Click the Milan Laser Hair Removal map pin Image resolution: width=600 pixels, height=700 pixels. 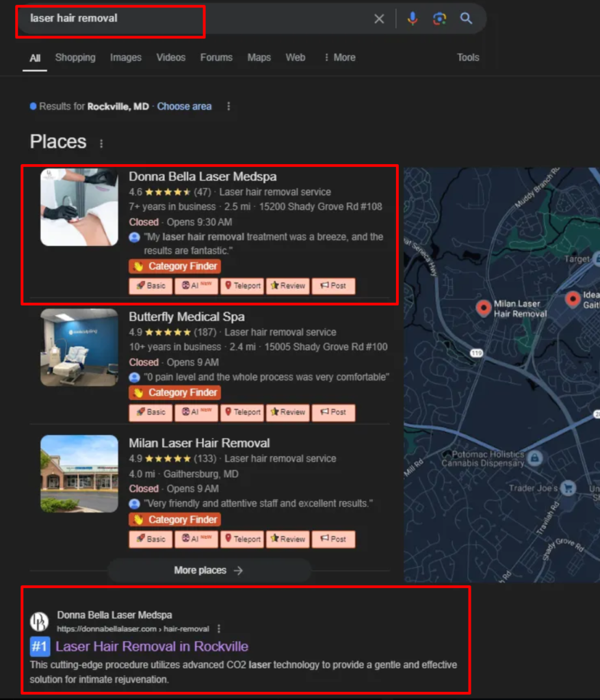click(484, 308)
